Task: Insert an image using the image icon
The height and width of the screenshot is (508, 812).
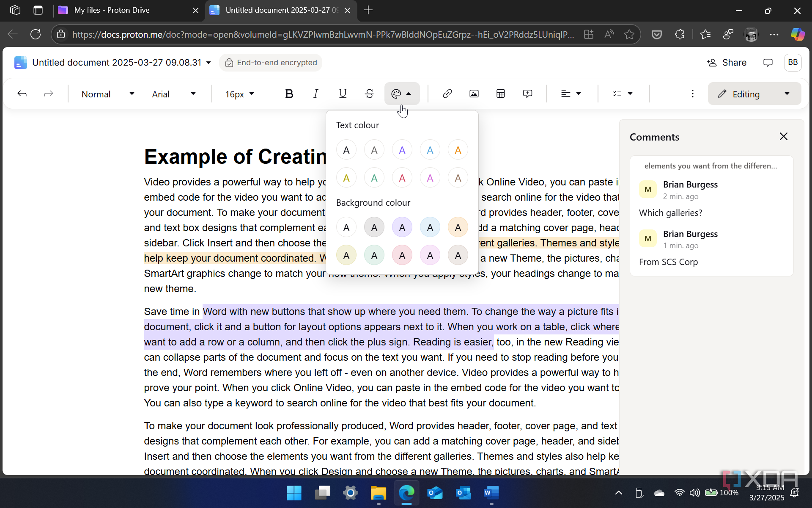Action: [474, 94]
